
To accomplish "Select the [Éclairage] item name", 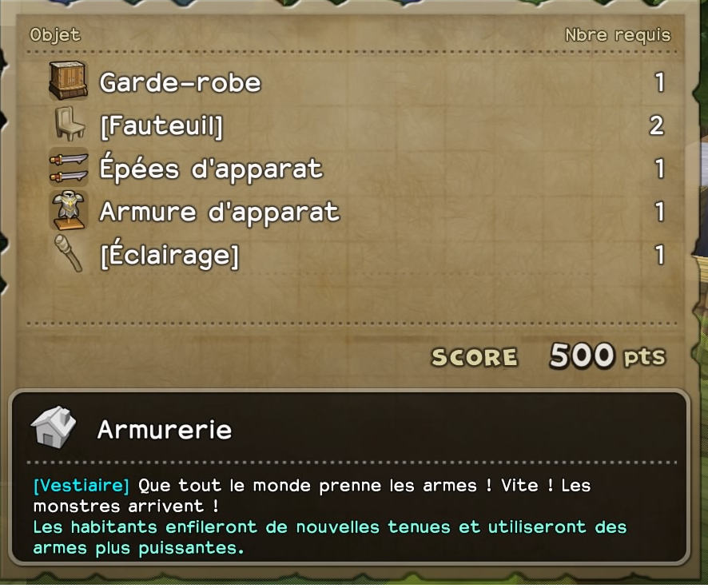I will pyautogui.click(x=169, y=255).
